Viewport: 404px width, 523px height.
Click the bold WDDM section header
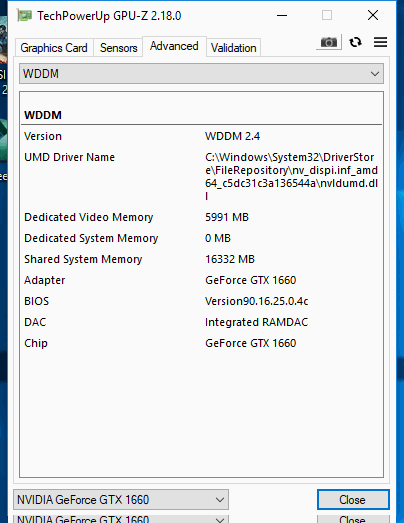click(x=43, y=115)
